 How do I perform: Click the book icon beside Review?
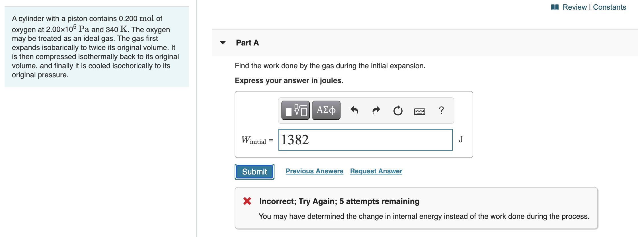(555, 7)
